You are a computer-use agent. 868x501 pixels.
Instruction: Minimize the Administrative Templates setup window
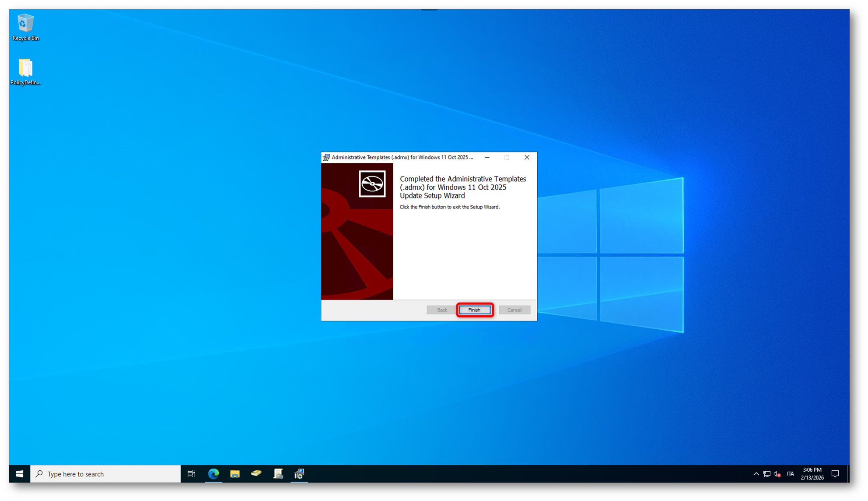(x=487, y=157)
